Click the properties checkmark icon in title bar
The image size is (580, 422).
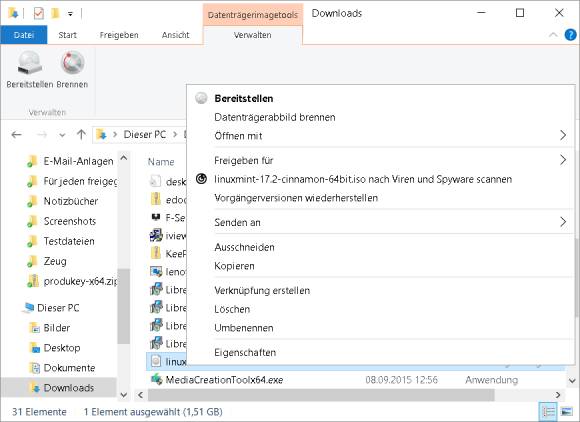click(x=38, y=14)
